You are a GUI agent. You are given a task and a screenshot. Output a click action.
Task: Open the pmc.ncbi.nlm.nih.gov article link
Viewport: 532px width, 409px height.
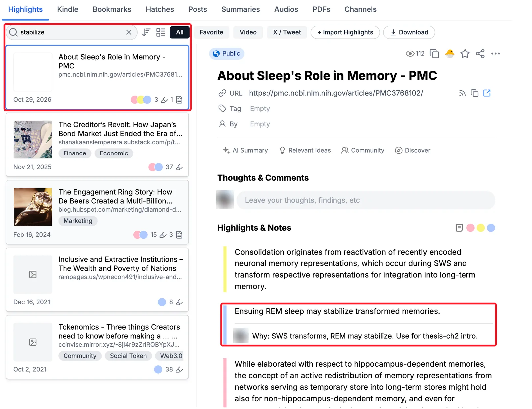tap(336, 93)
